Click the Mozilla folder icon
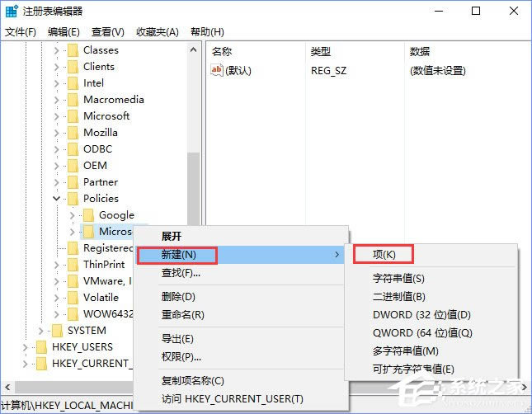 (73, 133)
